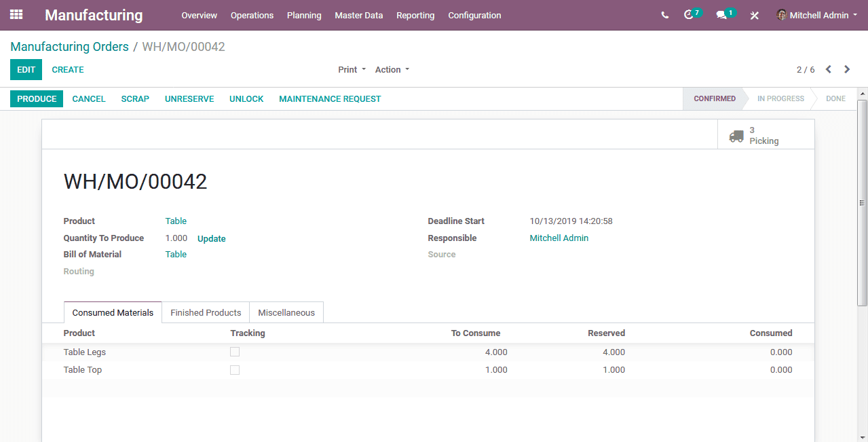
Task: Switch to the Consumed Materials tab
Action: tap(113, 312)
